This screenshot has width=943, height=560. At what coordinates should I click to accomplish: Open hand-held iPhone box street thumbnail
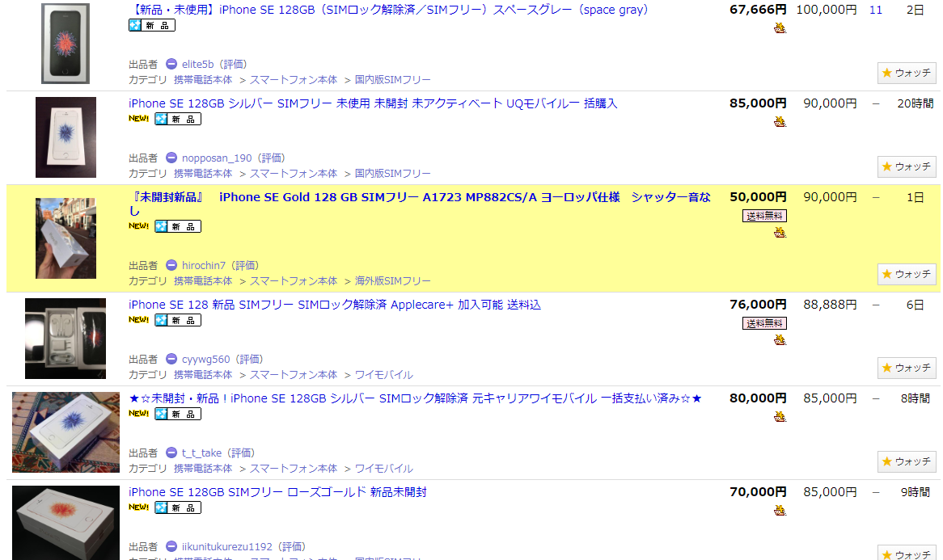coord(66,238)
